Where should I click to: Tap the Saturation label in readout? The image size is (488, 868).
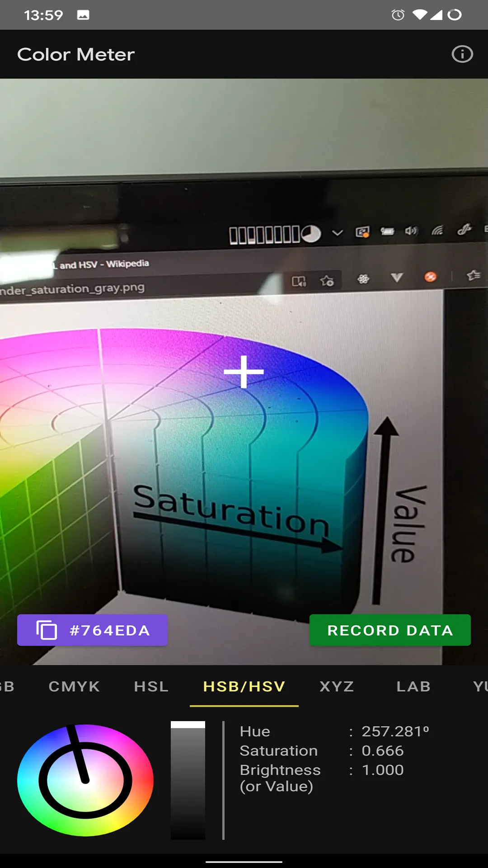coord(279,750)
